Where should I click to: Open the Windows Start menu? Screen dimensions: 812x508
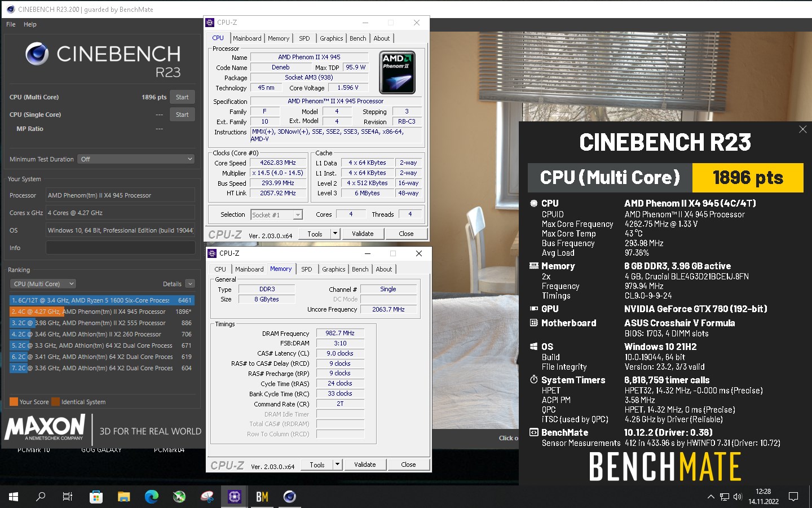pyautogui.click(x=14, y=497)
